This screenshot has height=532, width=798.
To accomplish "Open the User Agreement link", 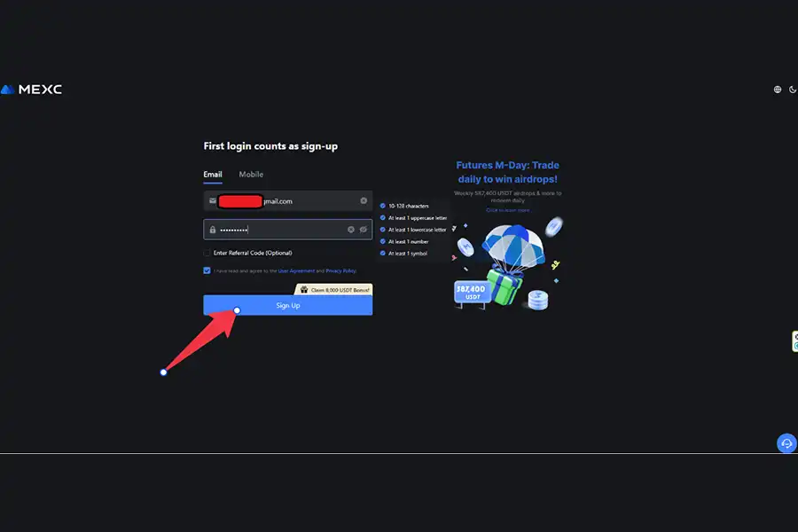I will pyautogui.click(x=296, y=270).
